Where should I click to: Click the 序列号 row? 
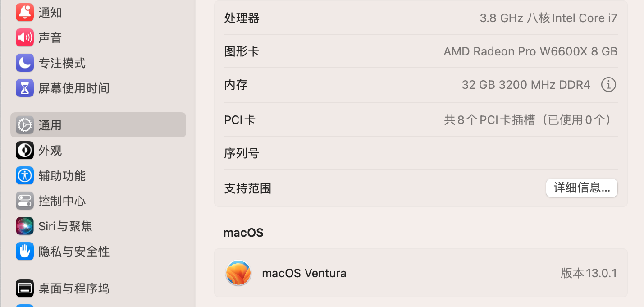[420, 153]
